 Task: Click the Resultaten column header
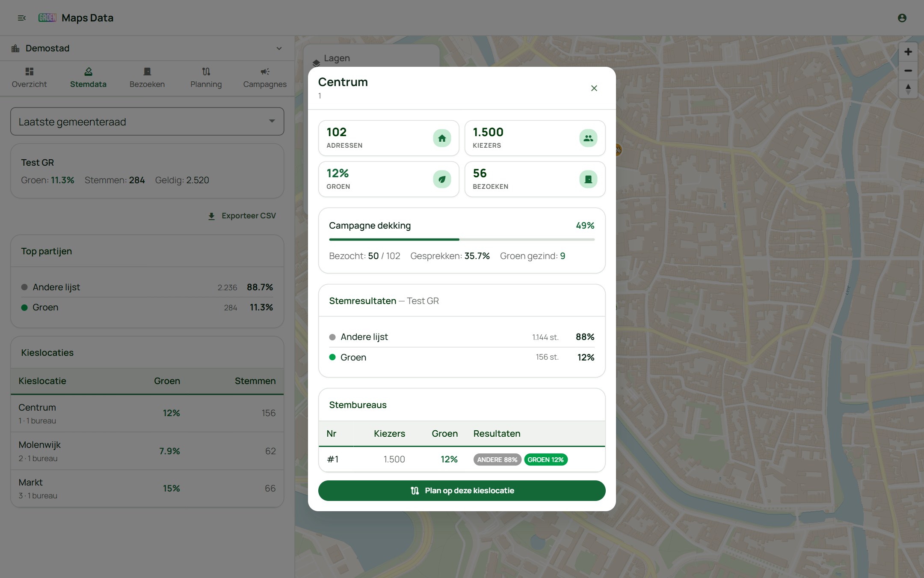click(497, 434)
